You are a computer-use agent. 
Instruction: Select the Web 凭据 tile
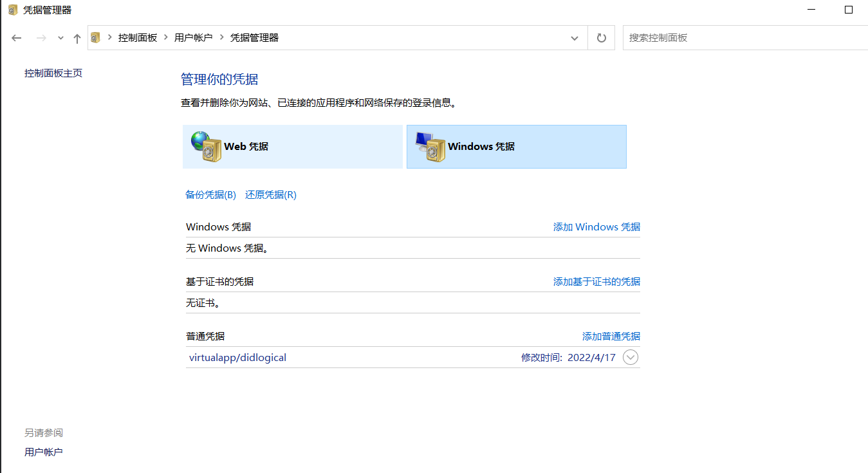pos(293,147)
